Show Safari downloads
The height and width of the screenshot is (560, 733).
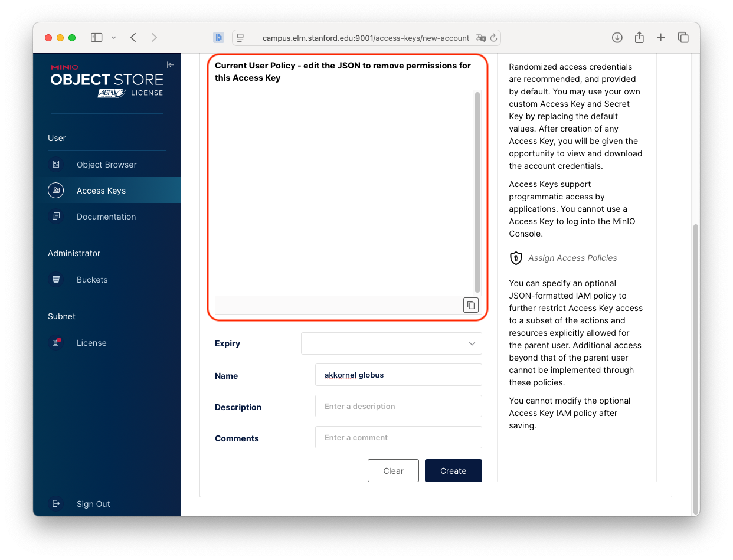(x=617, y=37)
